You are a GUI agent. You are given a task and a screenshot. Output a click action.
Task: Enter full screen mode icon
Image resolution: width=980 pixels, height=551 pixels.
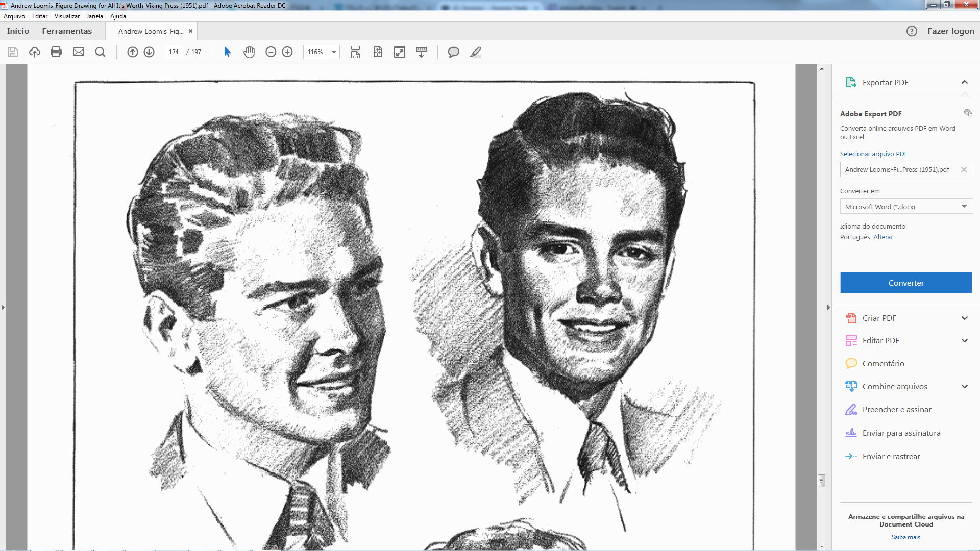400,52
